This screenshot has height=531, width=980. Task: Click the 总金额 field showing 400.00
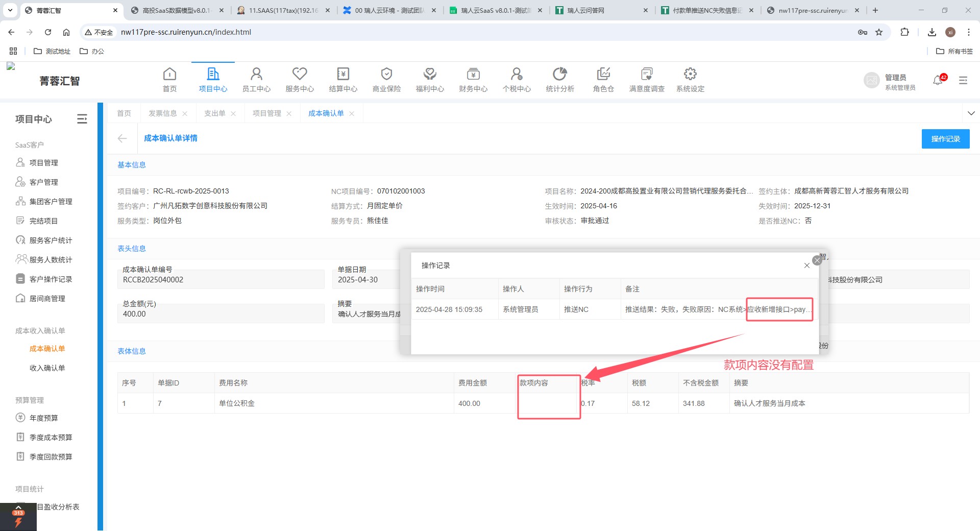(221, 313)
